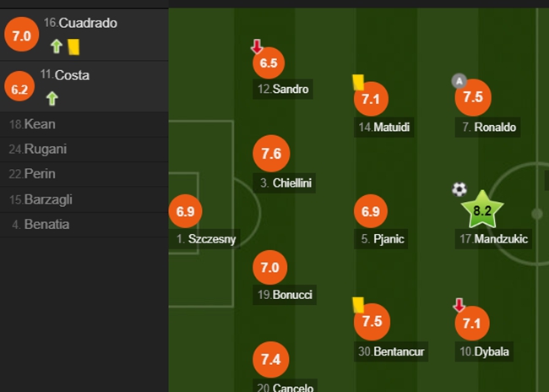Click the assist badge on Ronaldo
Image resolution: width=549 pixels, height=392 pixels.
459,81
